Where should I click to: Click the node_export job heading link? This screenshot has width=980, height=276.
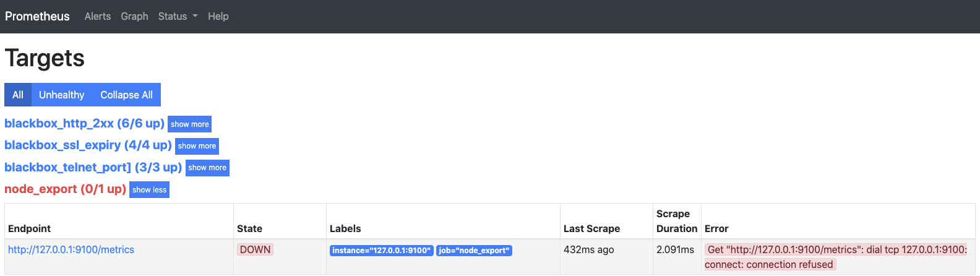65,189
